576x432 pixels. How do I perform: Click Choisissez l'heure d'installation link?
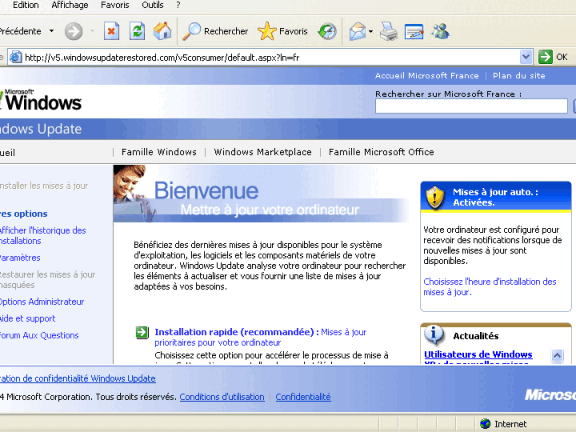[x=490, y=287]
